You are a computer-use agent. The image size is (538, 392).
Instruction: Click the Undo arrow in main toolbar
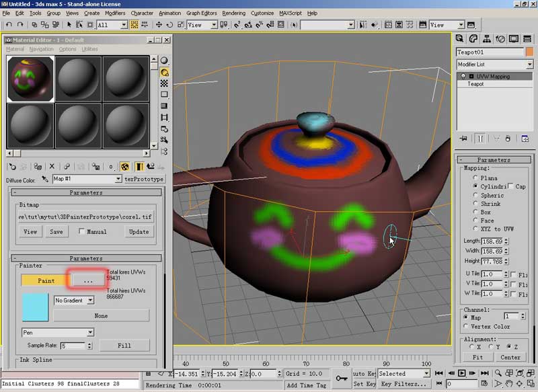tap(9, 25)
